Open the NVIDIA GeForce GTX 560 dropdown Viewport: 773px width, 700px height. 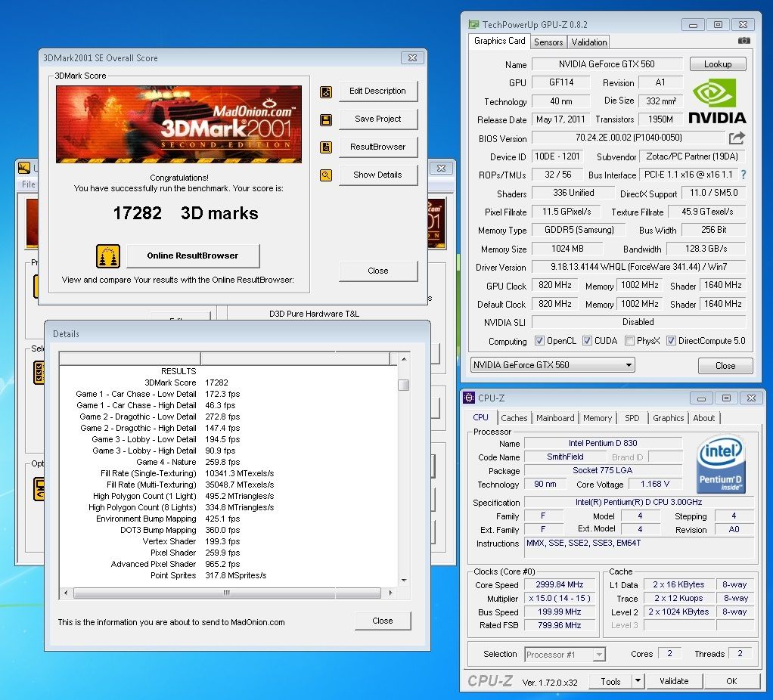(552, 365)
